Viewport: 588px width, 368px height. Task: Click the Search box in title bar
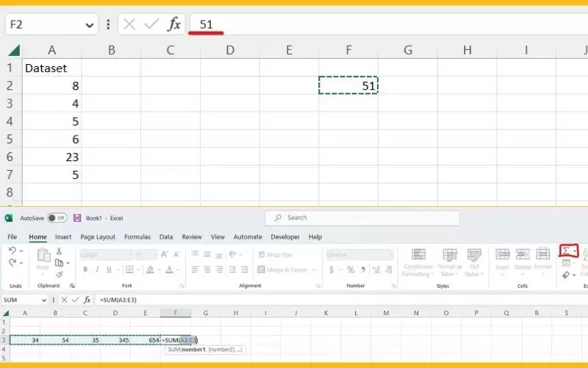coord(362,218)
